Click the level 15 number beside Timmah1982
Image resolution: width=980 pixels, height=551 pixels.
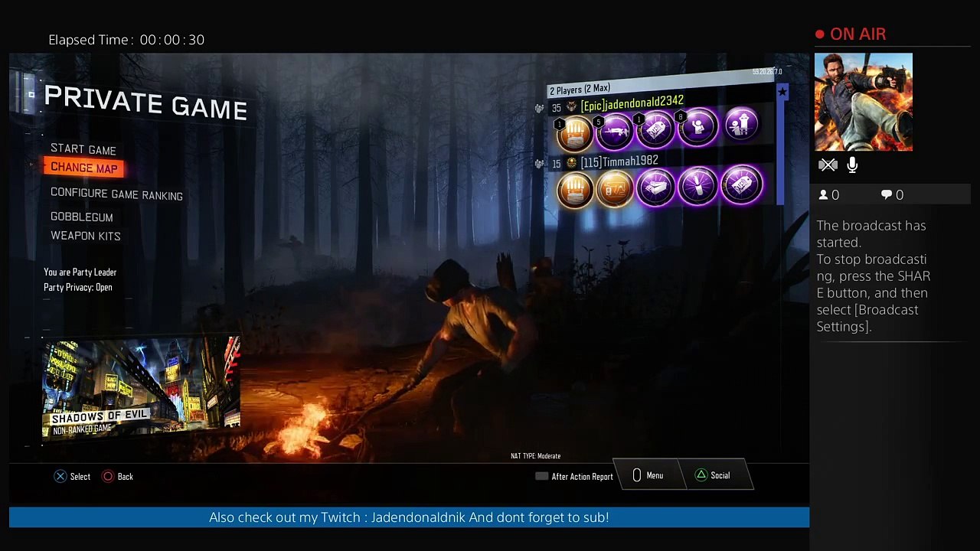[x=557, y=164]
